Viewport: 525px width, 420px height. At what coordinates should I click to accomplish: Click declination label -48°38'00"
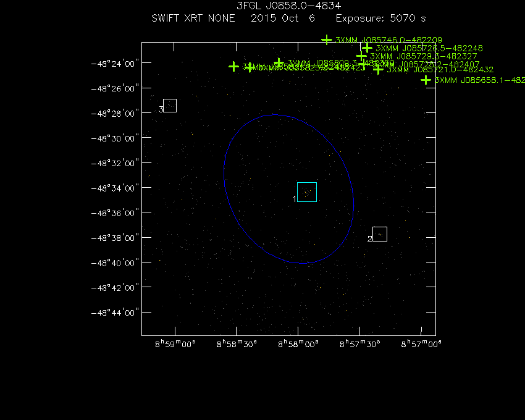(x=115, y=238)
